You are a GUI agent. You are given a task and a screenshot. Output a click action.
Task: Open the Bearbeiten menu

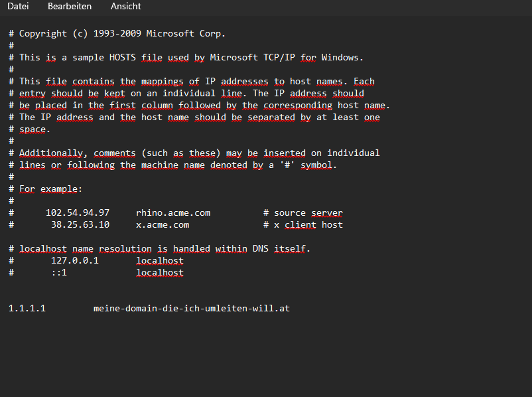tap(70, 6)
